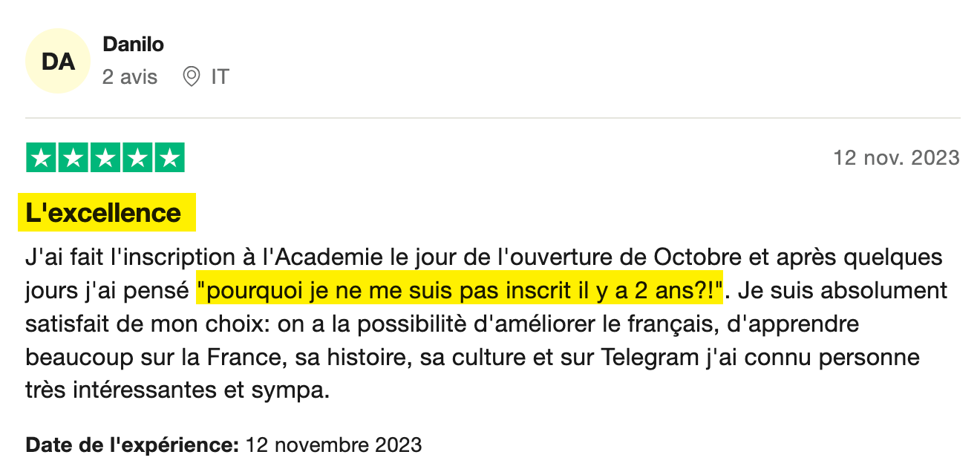Screen dimensions: 980x469
Task: Click the 'Date de l'expérience:' label
Action: (132, 445)
